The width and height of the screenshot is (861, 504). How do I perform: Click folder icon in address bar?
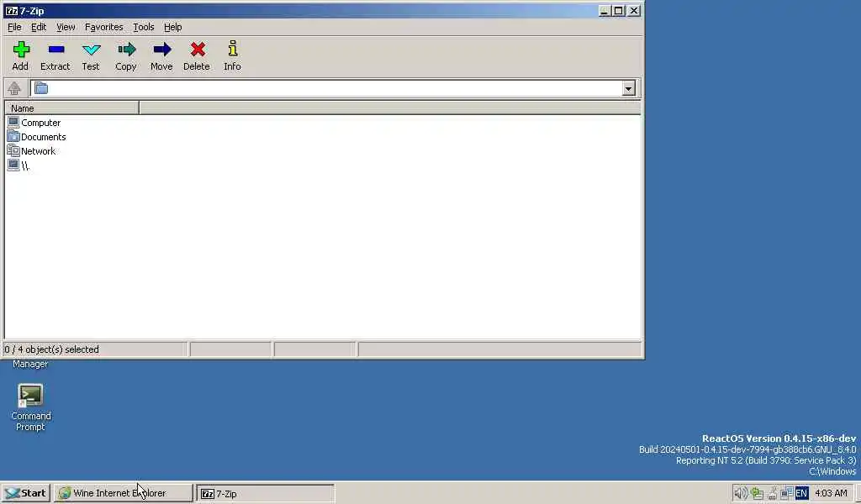(x=41, y=87)
